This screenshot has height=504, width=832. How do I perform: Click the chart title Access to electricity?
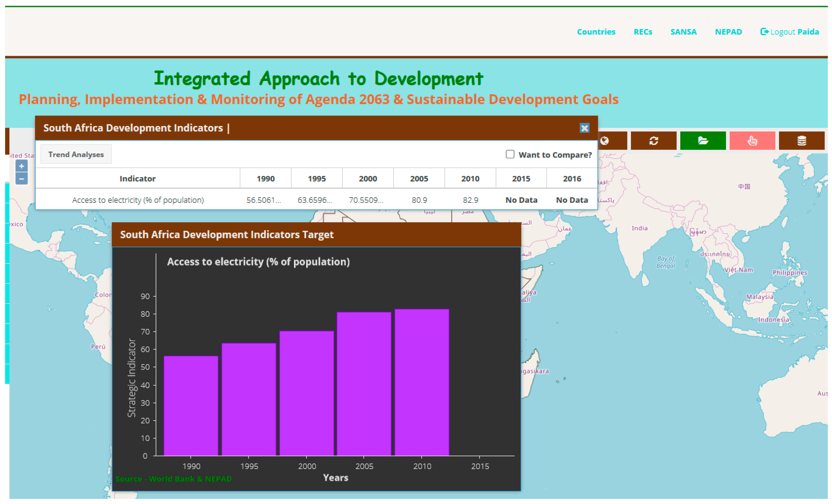258,262
